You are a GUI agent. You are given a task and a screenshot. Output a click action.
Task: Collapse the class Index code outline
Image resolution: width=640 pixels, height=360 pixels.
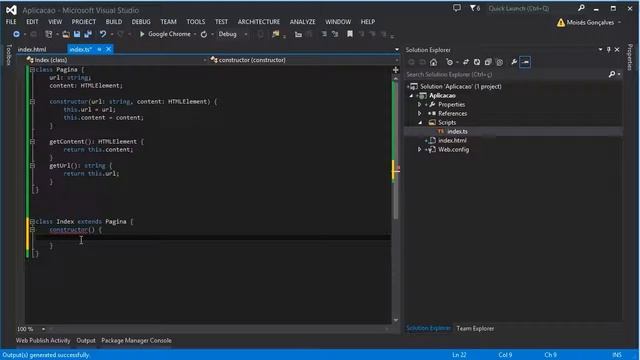pos(32,222)
